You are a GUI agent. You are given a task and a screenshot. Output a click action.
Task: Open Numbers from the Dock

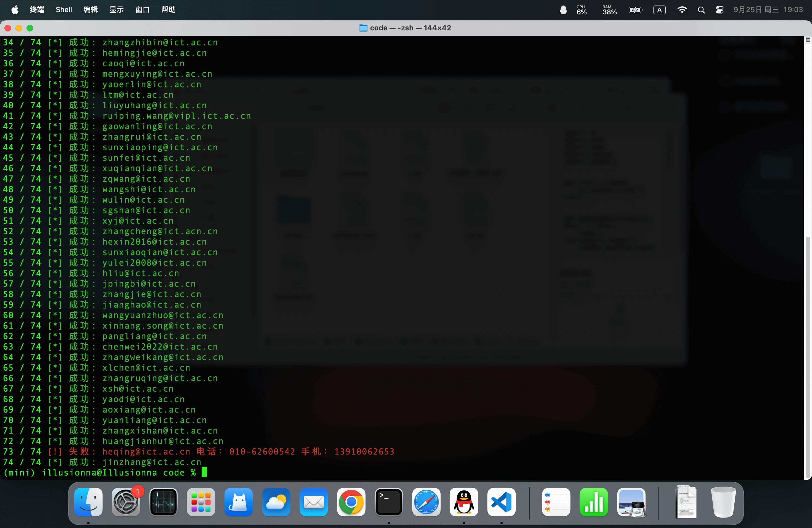click(594, 502)
